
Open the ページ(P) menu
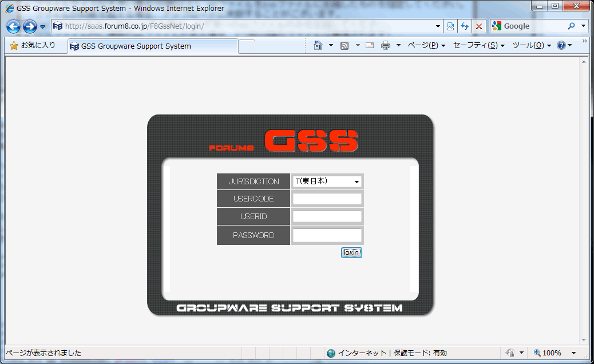point(426,45)
